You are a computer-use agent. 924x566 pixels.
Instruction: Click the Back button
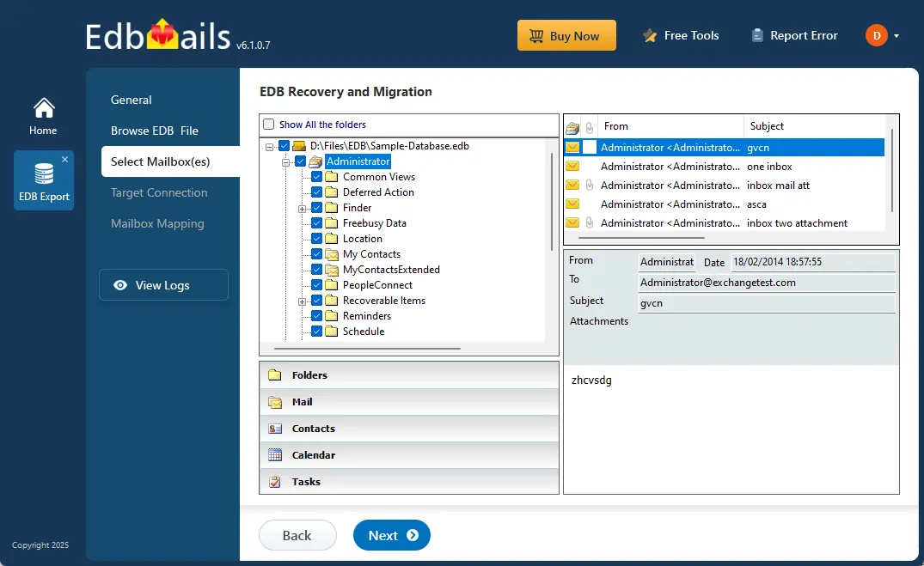click(297, 535)
